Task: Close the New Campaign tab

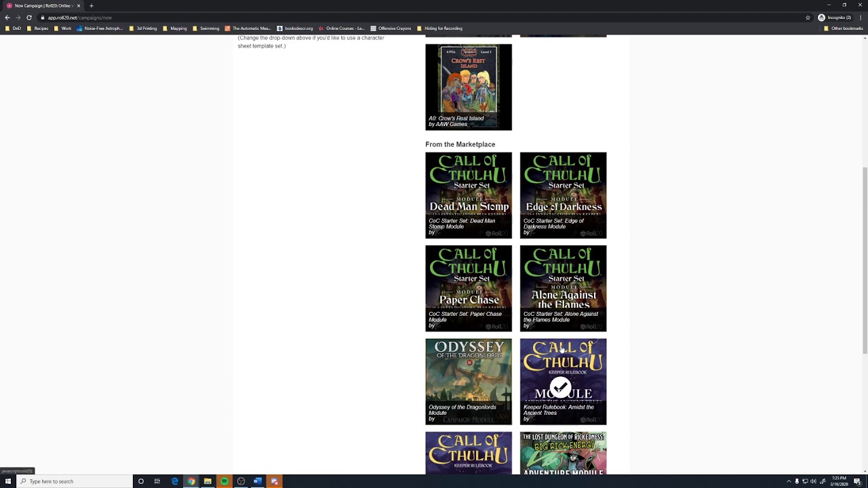Action: [79, 5]
